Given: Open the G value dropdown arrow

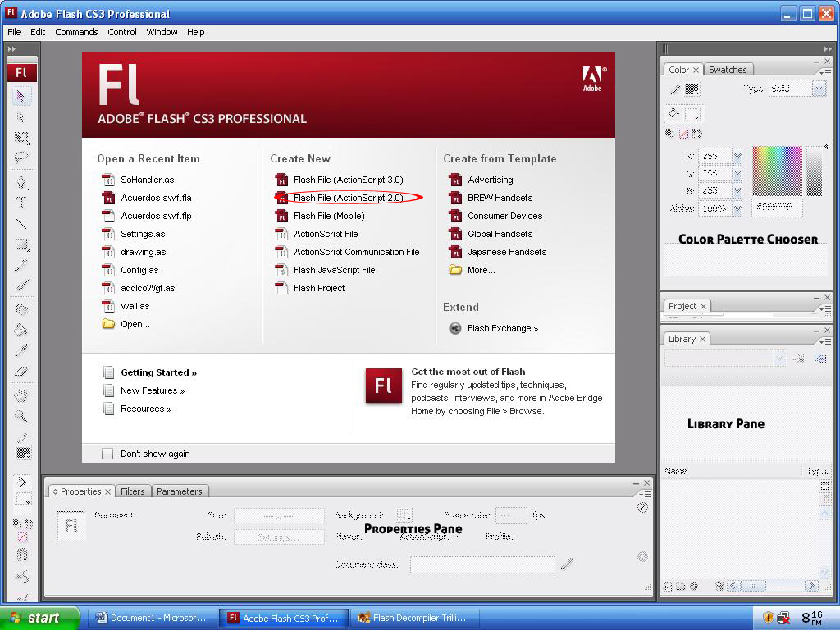Looking at the screenshot, I should click(737, 173).
